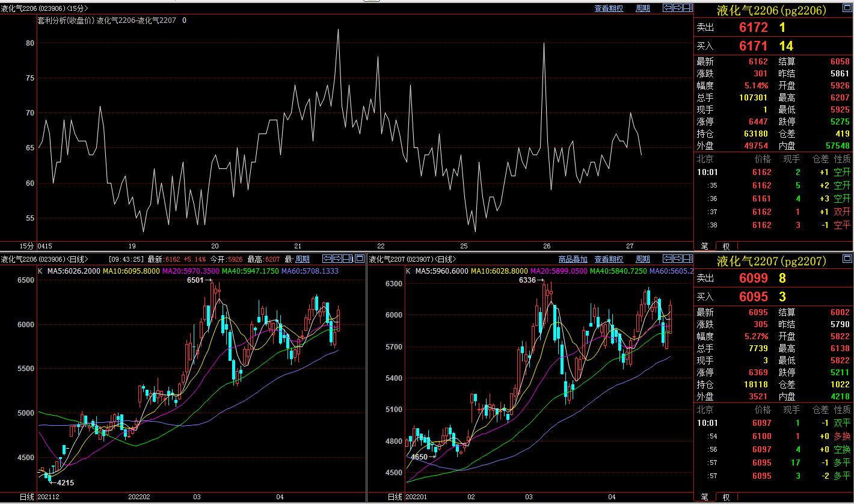
Task: Click the K label in pg2206 chart
Action: point(40,271)
